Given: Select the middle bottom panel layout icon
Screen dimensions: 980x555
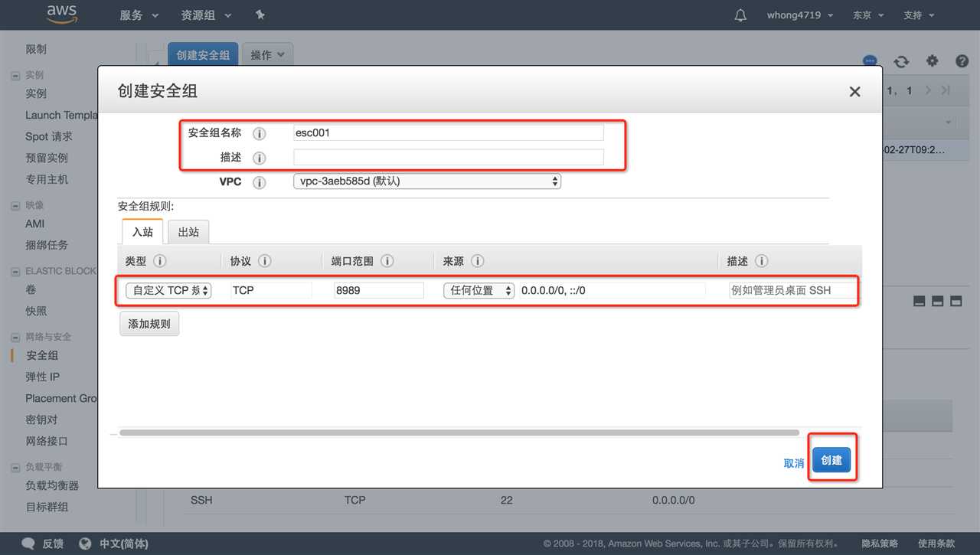Looking at the screenshot, I should coord(938,302).
